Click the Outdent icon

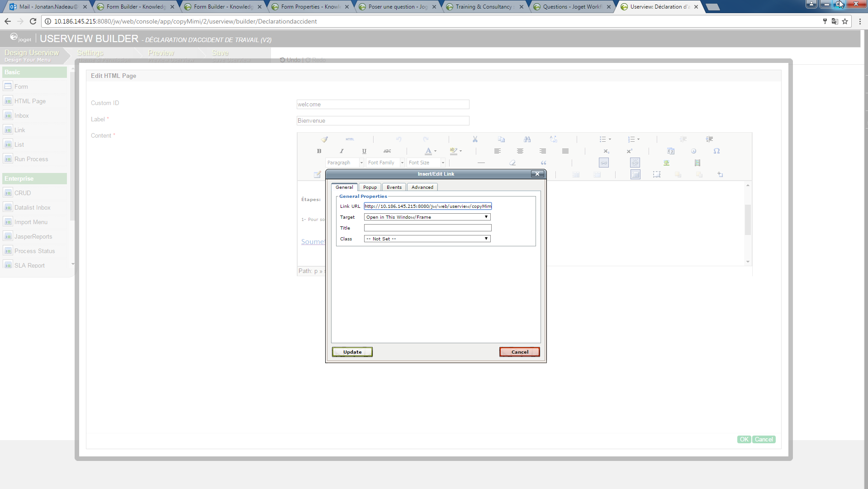click(x=683, y=139)
